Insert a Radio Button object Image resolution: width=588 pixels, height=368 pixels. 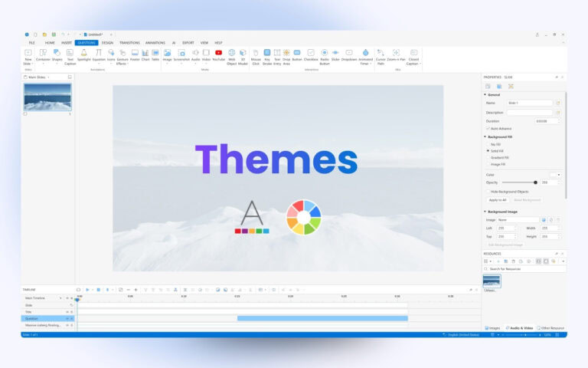(325, 57)
